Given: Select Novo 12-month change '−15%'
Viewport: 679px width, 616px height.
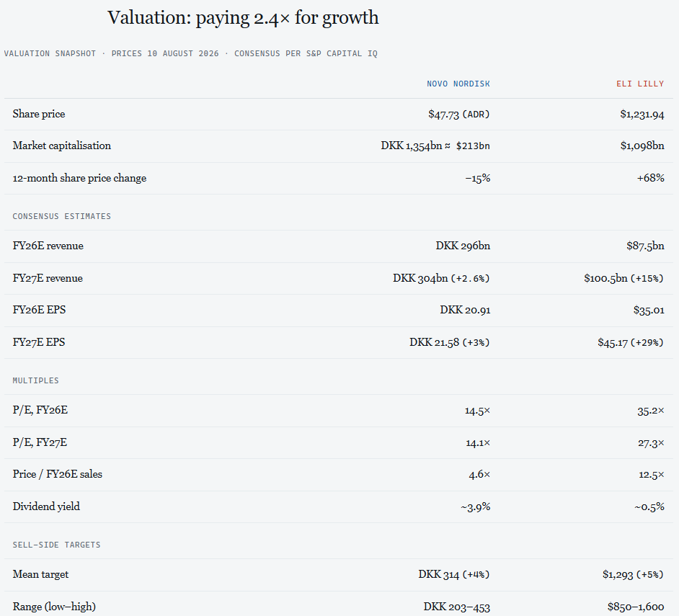Looking at the screenshot, I should pyautogui.click(x=478, y=179).
